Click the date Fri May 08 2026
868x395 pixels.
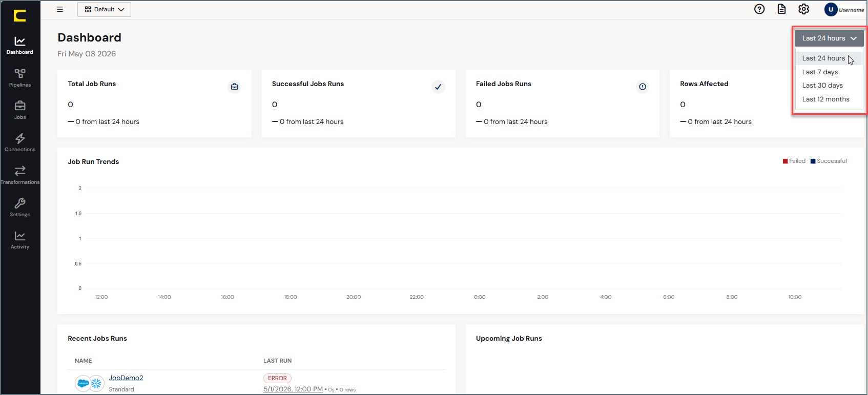coord(87,54)
